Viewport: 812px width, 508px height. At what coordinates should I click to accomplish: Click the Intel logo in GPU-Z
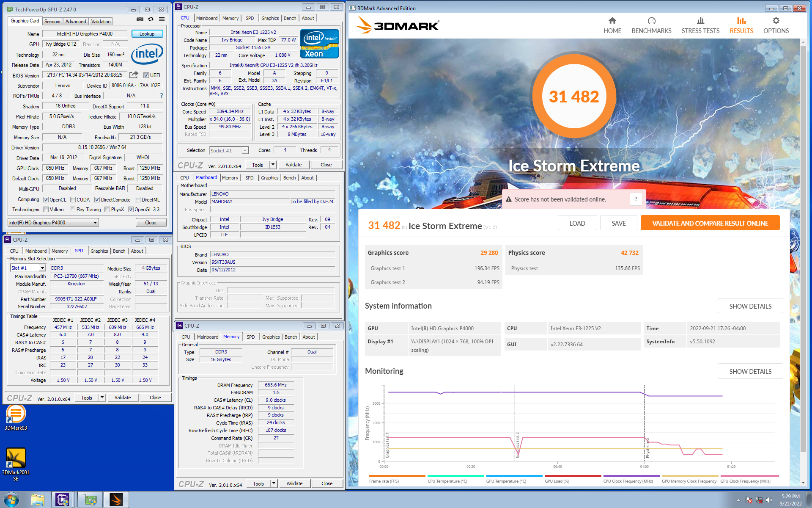(x=147, y=55)
